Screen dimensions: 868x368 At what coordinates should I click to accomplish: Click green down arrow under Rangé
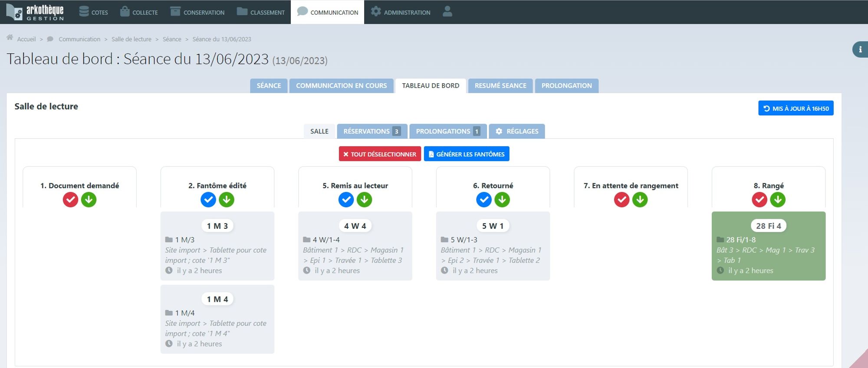pos(778,200)
